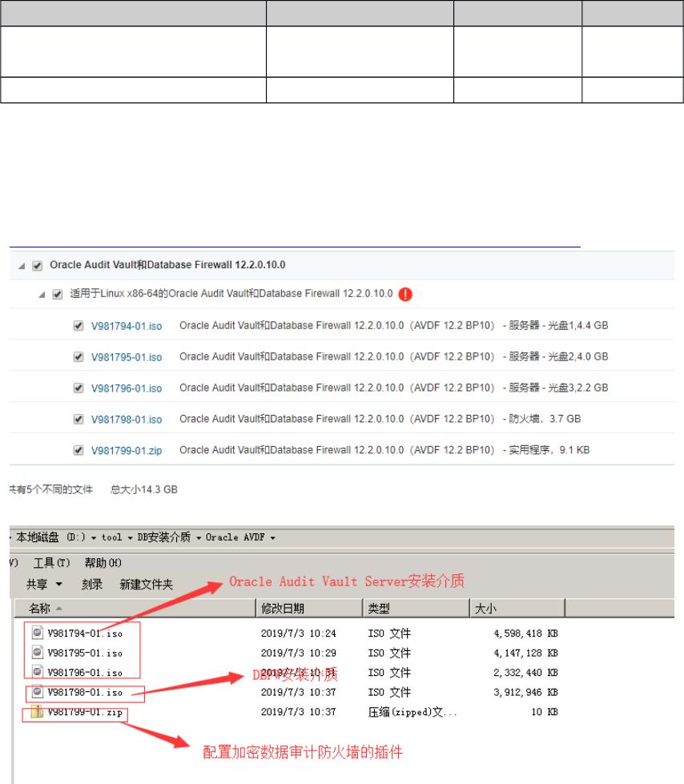
Task: Collapse the 适用于Linux x86-64 tree node
Action: pos(40,294)
